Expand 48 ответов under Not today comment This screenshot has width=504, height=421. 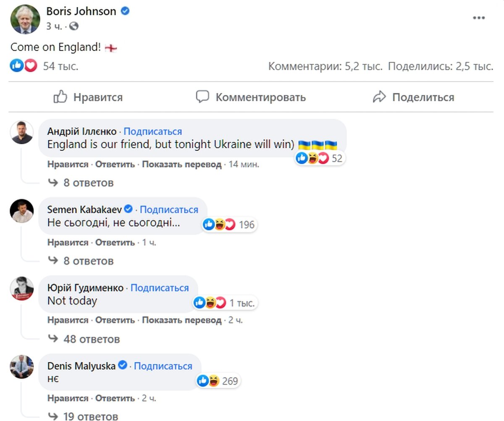[x=93, y=339]
